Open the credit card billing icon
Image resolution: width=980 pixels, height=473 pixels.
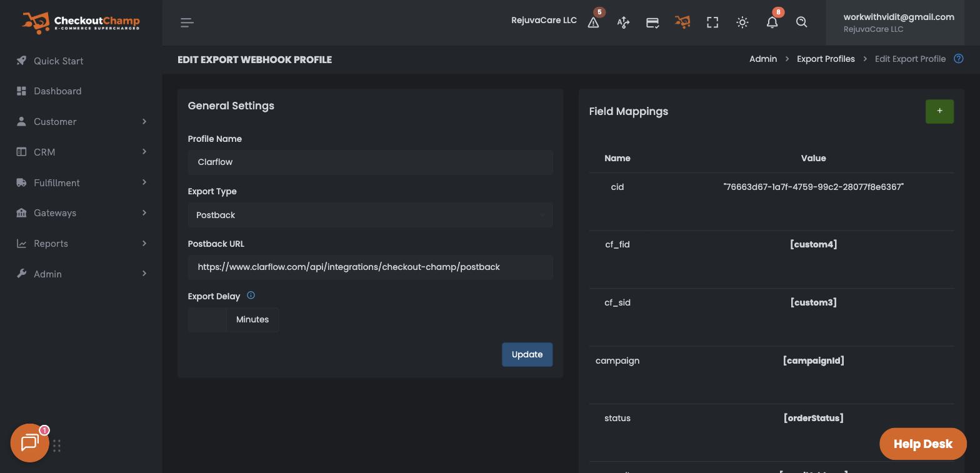pyautogui.click(x=652, y=22)
